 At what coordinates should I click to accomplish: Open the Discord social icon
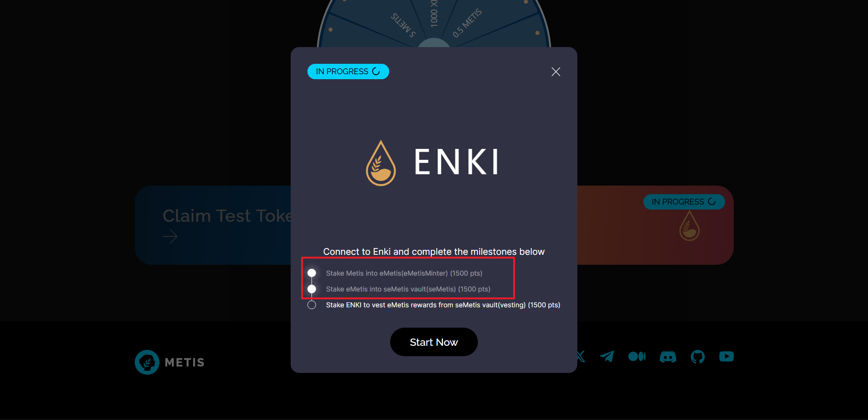click(x=668, y=357)
